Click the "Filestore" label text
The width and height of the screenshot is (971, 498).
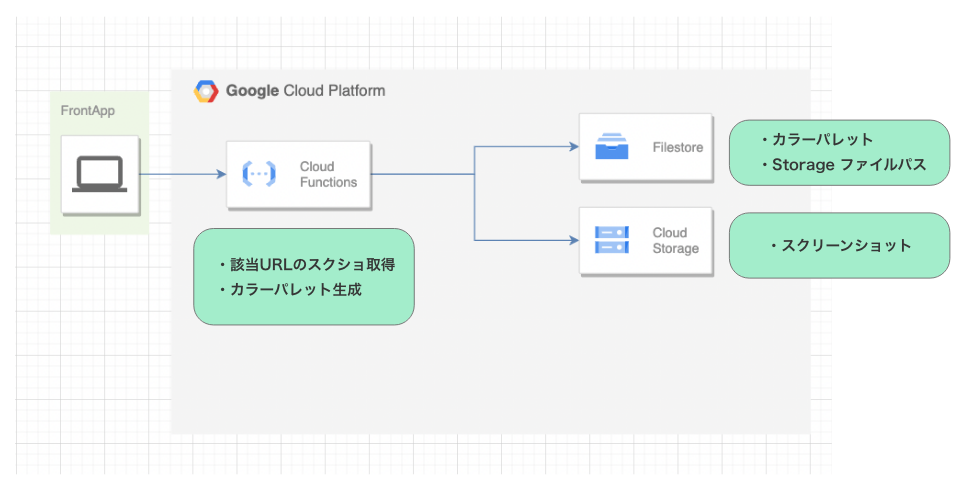click(x=677, y=147)
